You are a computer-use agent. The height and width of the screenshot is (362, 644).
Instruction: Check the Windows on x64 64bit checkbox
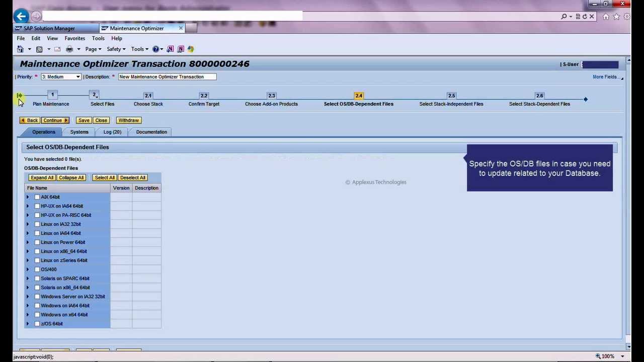coord(37,315)
